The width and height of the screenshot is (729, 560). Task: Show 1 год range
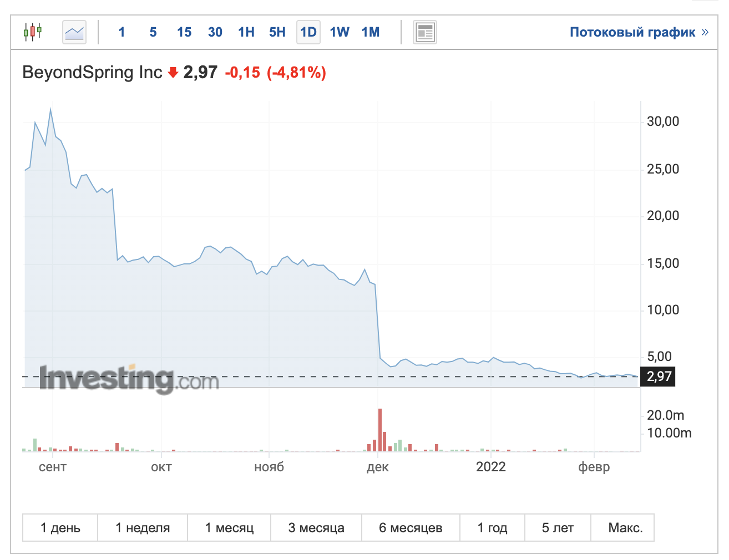(492, 527)
